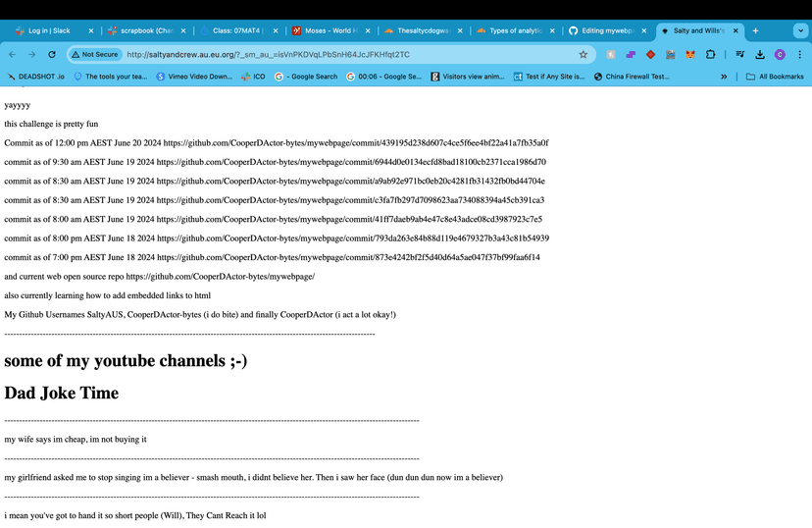Viewport: 812px width, 528px height.
Task: Close the scrapbook tab
Action: click(x=183, y=30)
